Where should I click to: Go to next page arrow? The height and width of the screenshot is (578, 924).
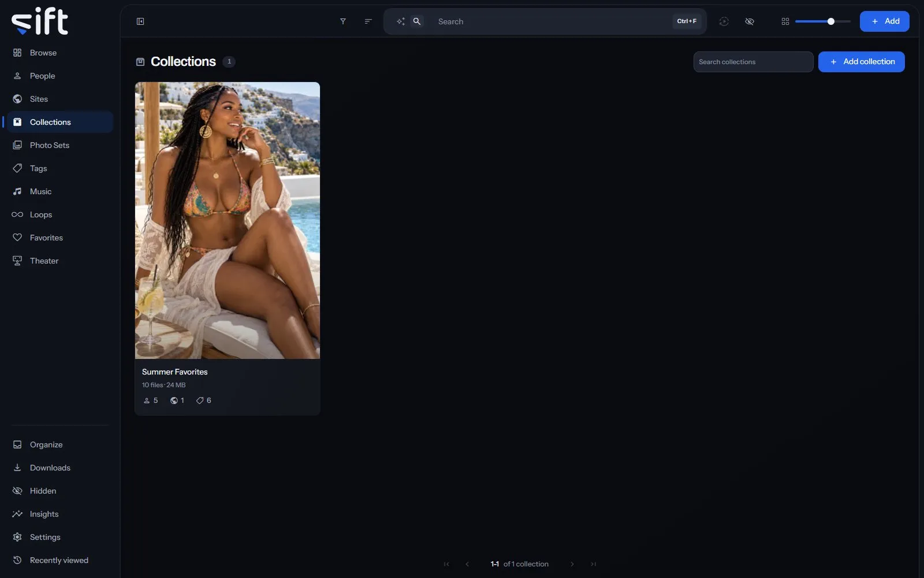[x=572, y=564]
